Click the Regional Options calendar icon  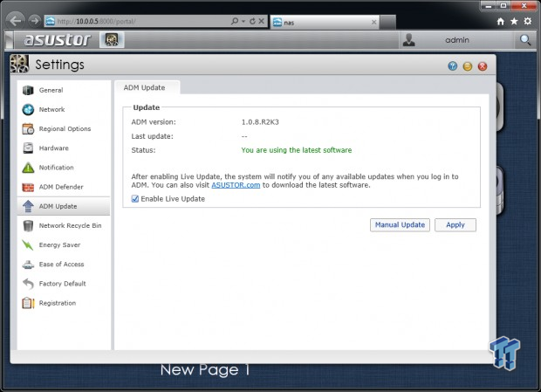click(28, 128)
